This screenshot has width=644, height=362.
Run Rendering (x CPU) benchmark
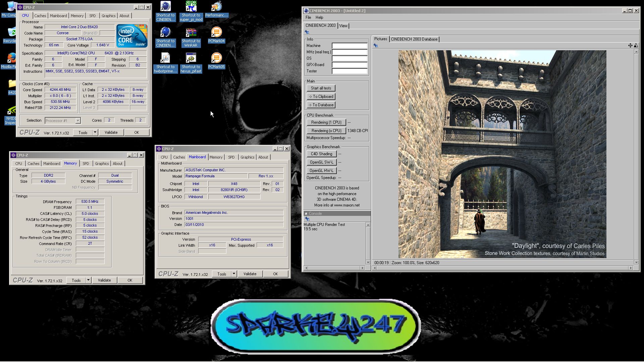(x=326, y=131)
